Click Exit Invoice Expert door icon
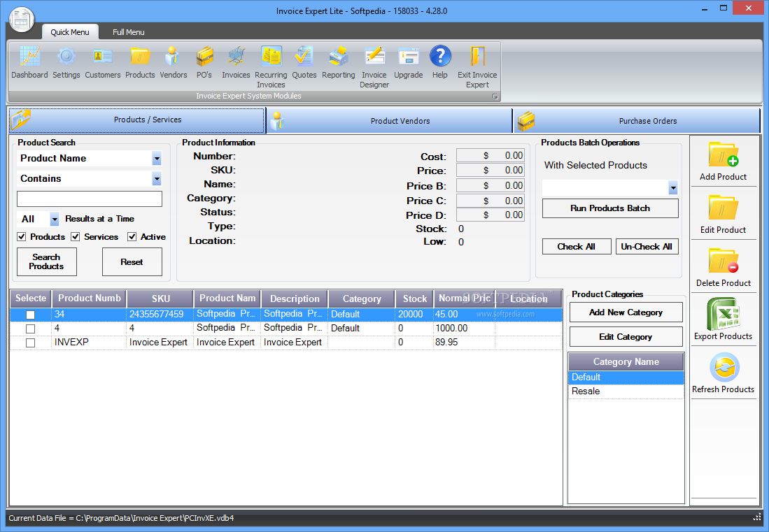Image resolution: width=769 pixels, height=532 pixels. pyautogui.click(x=477, y=67)
